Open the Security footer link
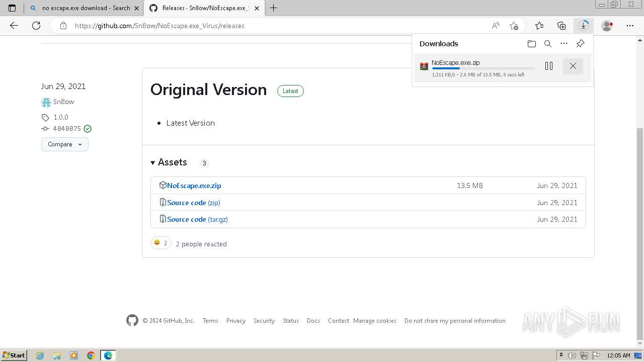The height and width of the screenshot is (362, 644). (264, 321)
